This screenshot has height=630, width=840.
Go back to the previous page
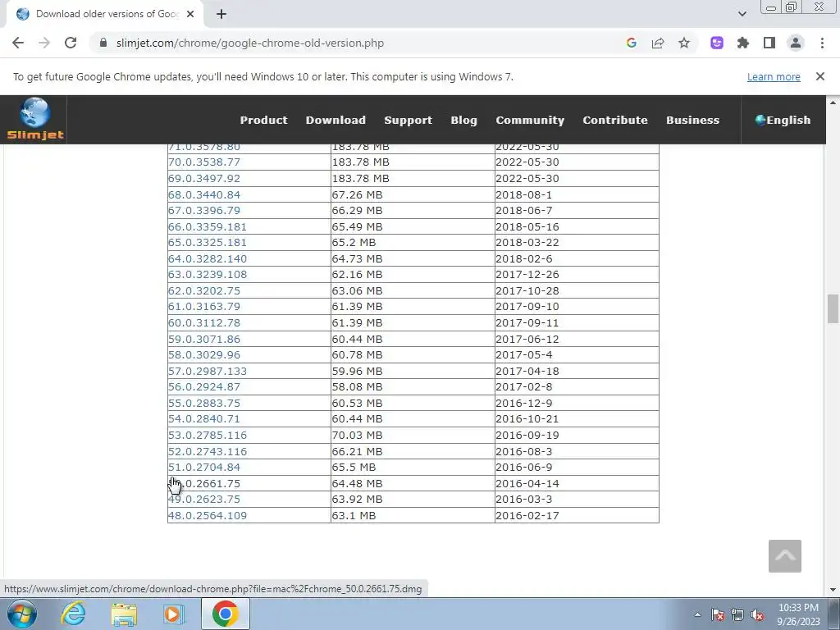(x=18, y=43)
